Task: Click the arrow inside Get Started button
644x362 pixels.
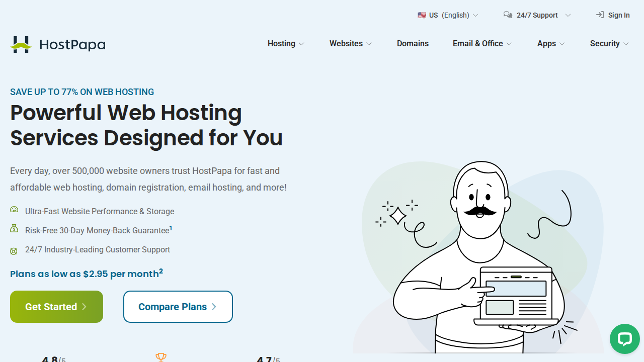Action: pos(84,307)
